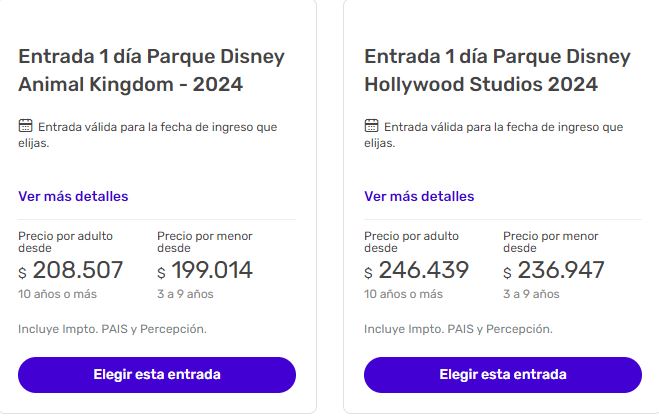Select the Animal Kingdom - 2024 ticket title
The width and height of the screenshot is (659, 417).
pos(151,70)
